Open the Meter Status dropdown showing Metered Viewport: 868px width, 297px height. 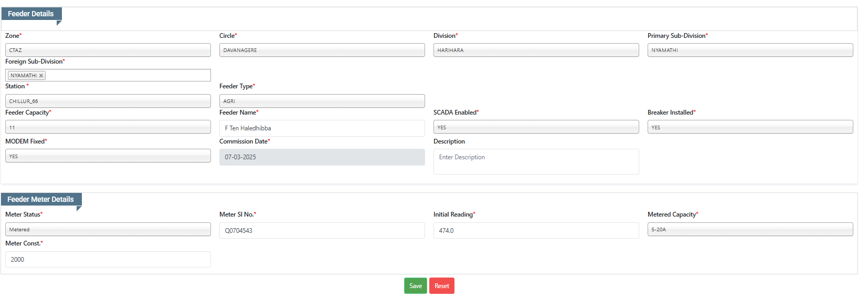[108, 229]
